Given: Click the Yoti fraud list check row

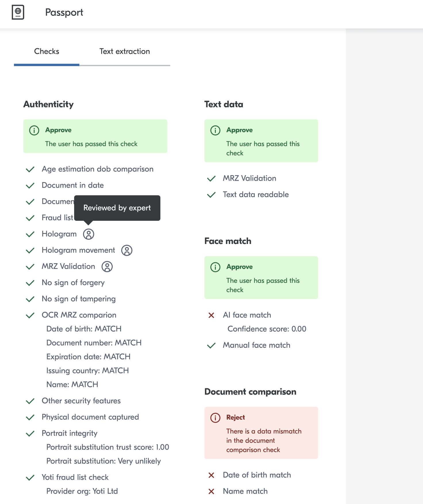Looking at the screenshot, I should tap(75, 477).
